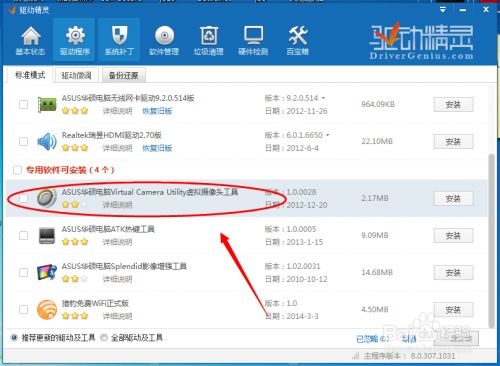Check the 免费WiFi正式版 checkbox
This screenshot has height=366, width=500.
[x=23, y=310]
